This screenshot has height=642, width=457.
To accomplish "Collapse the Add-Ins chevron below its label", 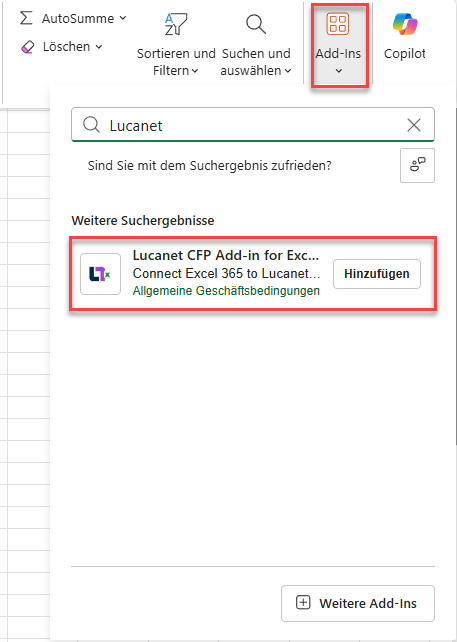I will tap(338, 71).
